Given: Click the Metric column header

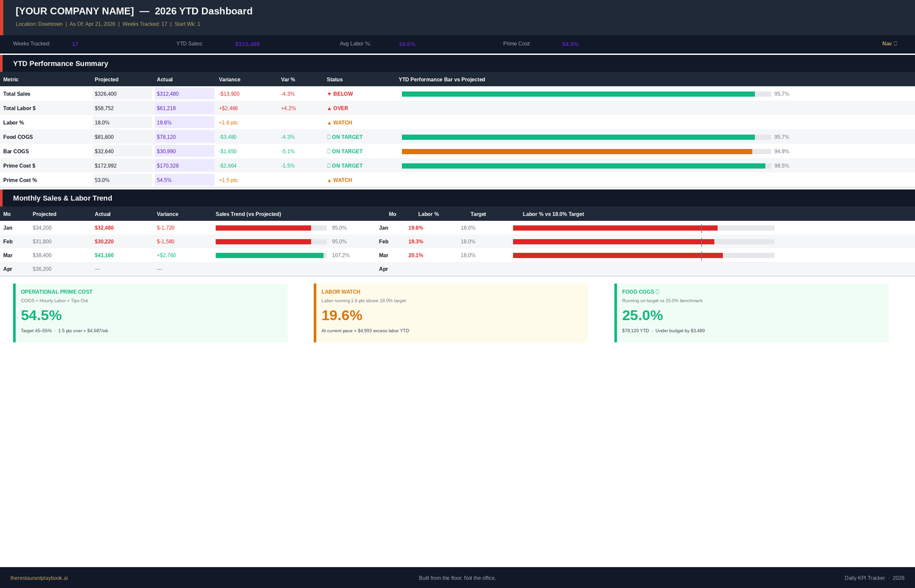Looking at the screenshot, I should tap(11, 80).
